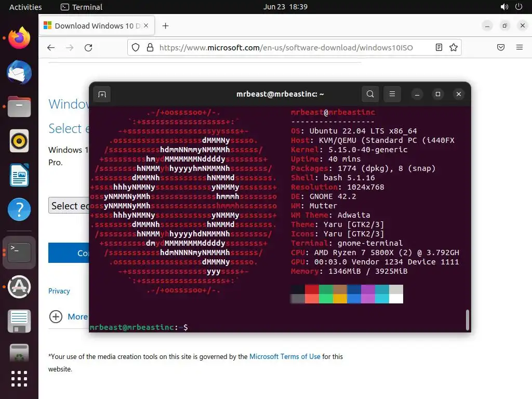Open the Privacy link
Image resolution: width=532 pixels, height=399 pixels.
click(x=59, y=291)
